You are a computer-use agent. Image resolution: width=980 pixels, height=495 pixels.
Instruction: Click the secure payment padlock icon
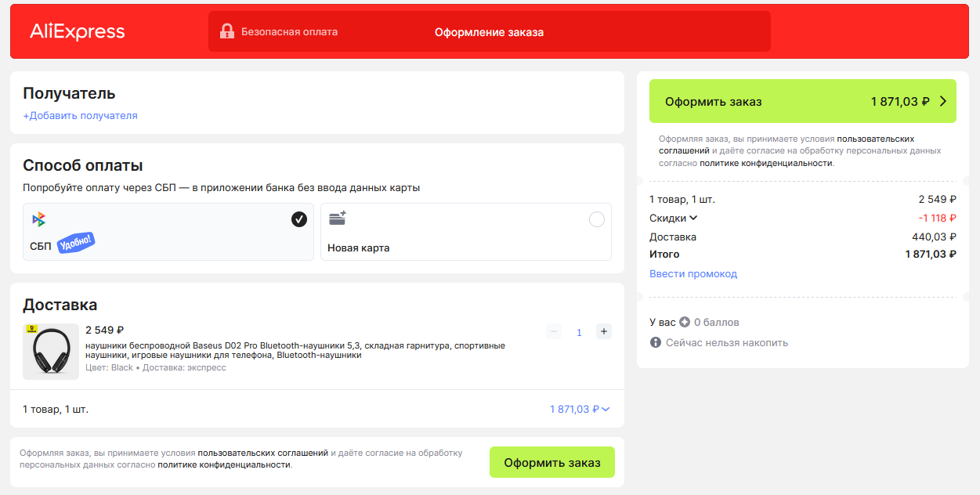pos(227,32)
